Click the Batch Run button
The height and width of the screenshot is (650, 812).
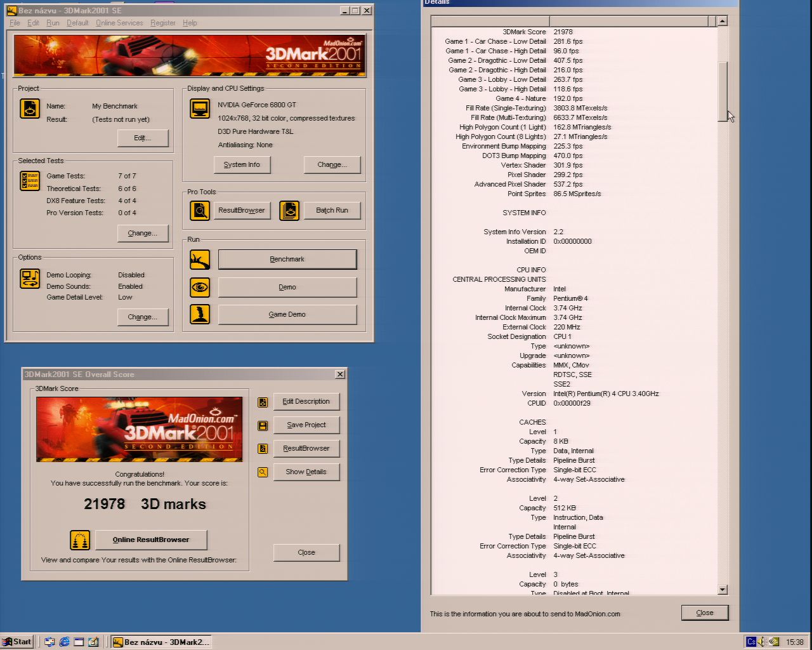pos(332,210)
